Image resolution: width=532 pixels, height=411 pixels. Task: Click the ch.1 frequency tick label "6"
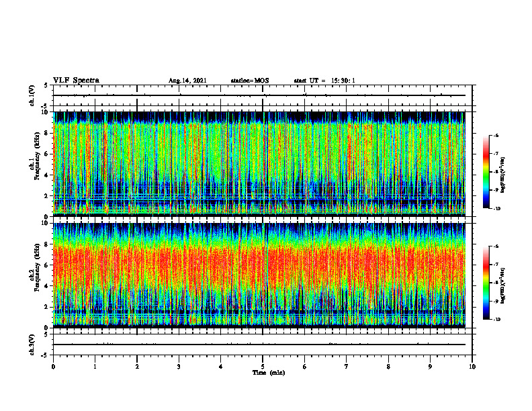47,154
